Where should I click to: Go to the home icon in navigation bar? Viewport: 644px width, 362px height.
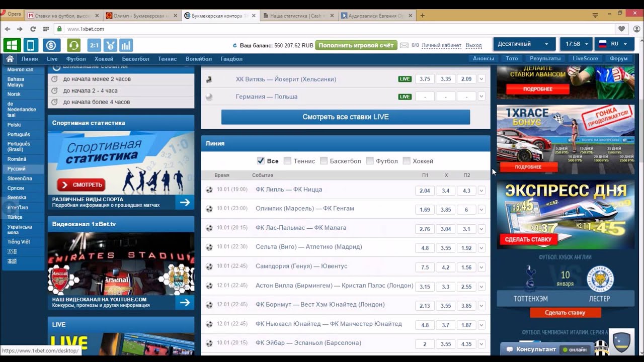pyautogui.click(x=10, y=59)
